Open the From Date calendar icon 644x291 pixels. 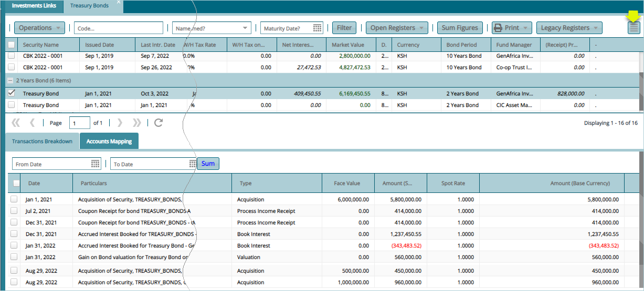tap(96, 164)
